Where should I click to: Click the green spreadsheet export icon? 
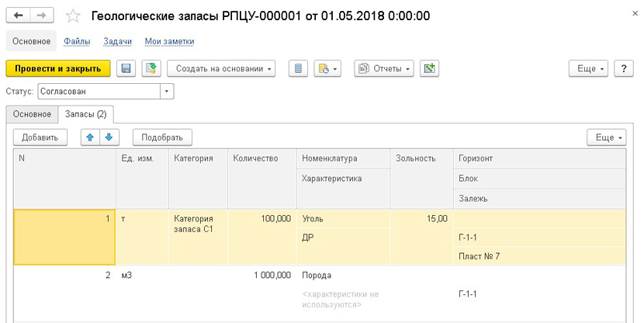430,68
